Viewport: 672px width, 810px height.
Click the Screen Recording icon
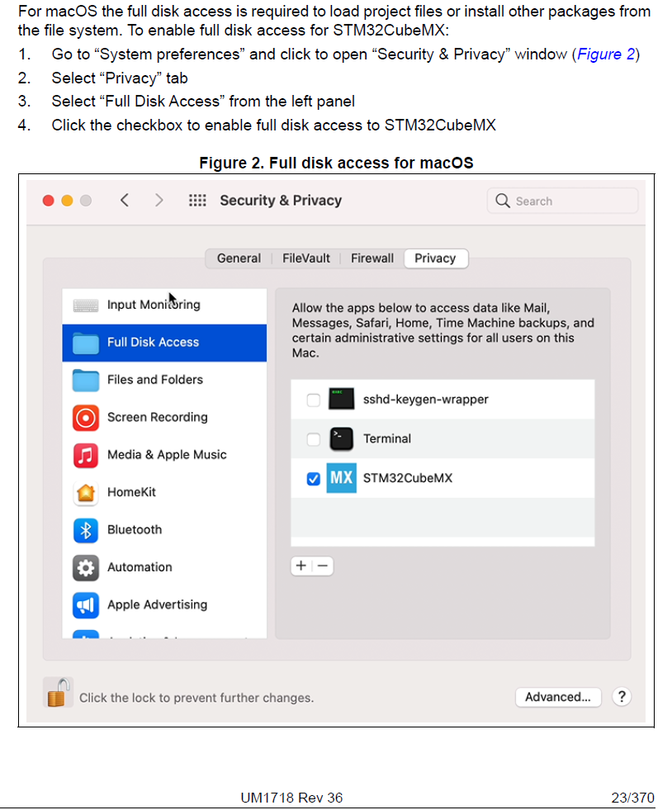[x=86, y=418]
